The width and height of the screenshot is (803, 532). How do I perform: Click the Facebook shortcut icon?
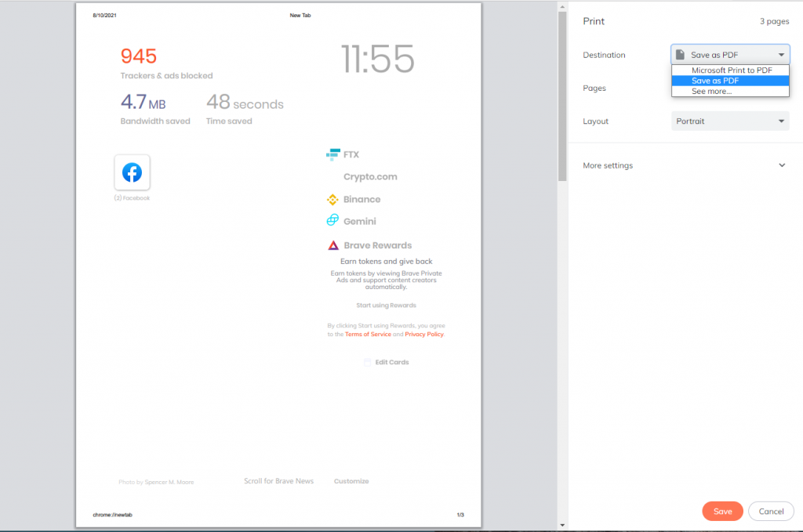[132, 172]
